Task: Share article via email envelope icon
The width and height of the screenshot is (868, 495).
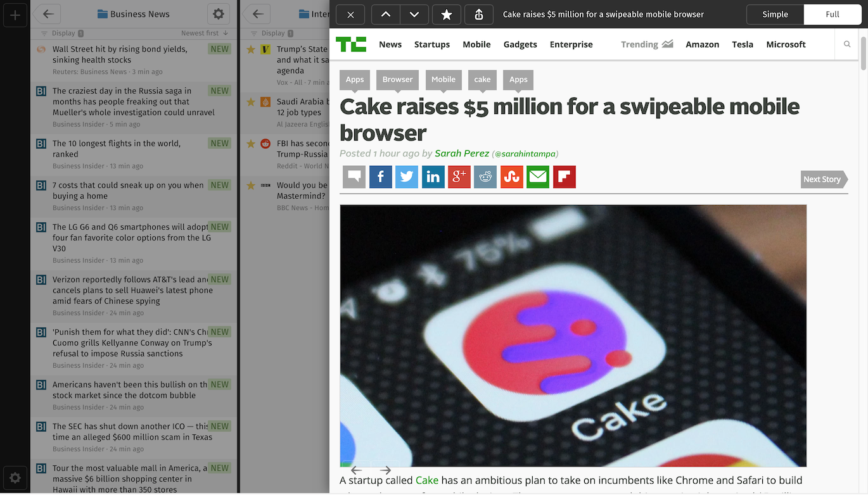Action: (538, 177)
